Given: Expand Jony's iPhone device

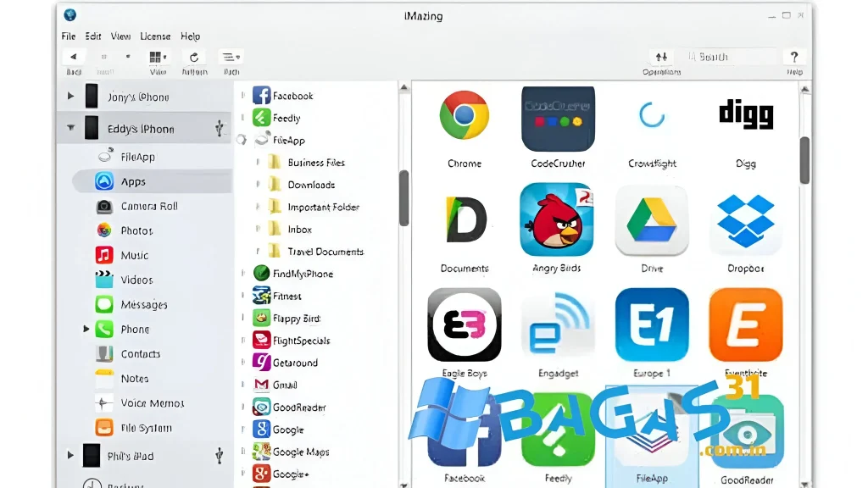Looking at the screenshot, I should pos(70,97).
